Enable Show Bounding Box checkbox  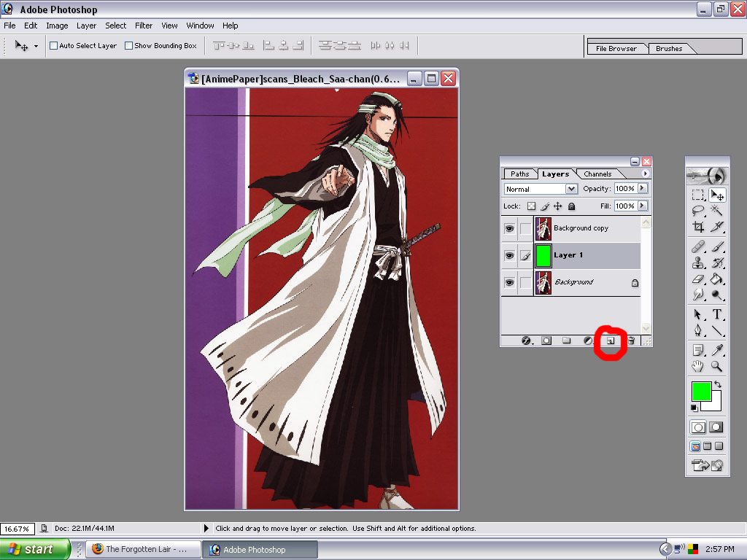pos(128,46)
